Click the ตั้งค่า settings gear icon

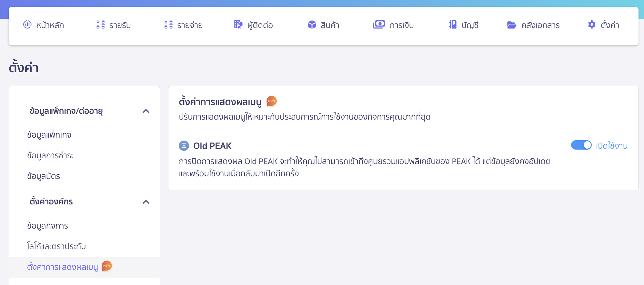tap(592, 25)
